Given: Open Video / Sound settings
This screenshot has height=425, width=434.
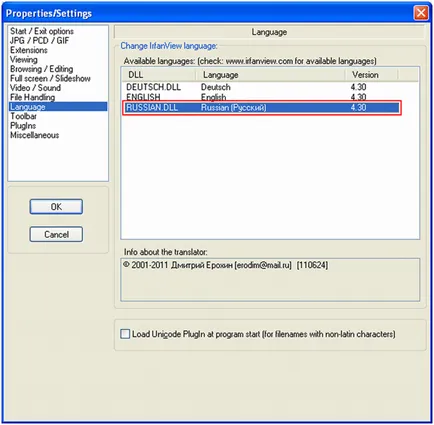Looking at the screenshot, I should (x=35, y=88).
